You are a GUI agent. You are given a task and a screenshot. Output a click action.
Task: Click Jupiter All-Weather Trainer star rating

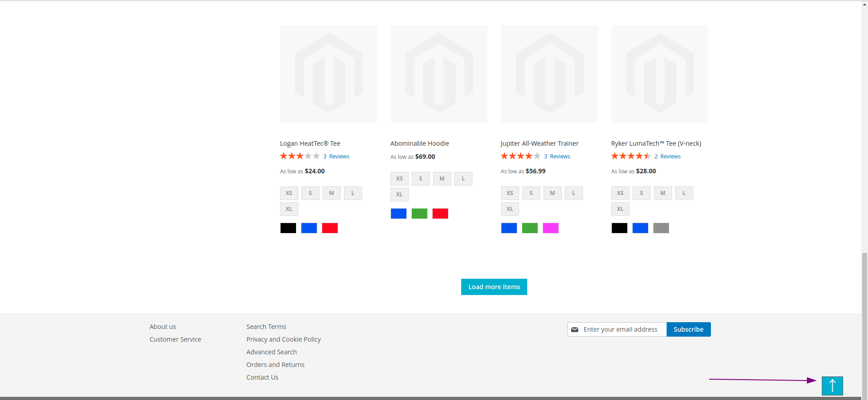click(520, 156)
